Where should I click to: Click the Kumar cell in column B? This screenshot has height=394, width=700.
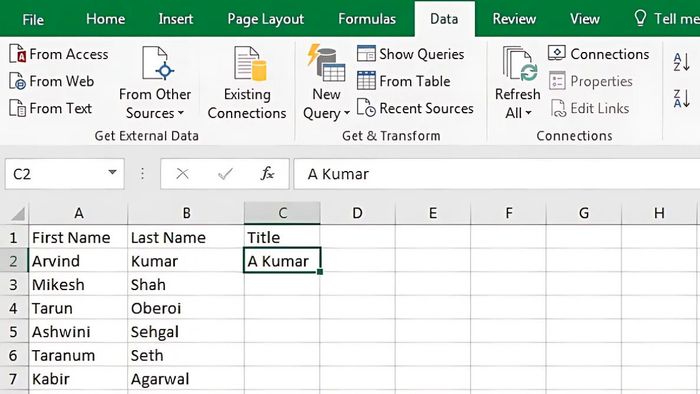pyautogui.click(x=186, y=261)
